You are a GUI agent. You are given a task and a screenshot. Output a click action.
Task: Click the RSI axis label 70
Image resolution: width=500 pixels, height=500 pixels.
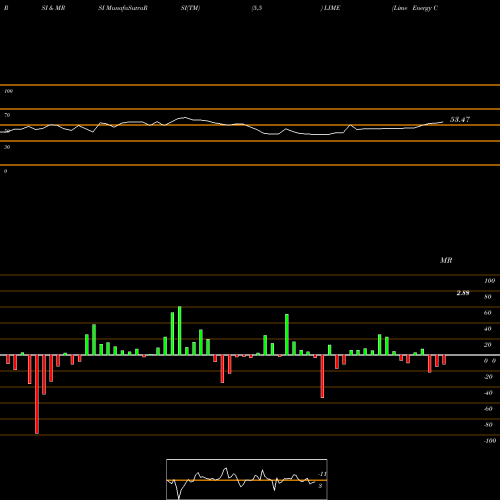pos(7,115)
